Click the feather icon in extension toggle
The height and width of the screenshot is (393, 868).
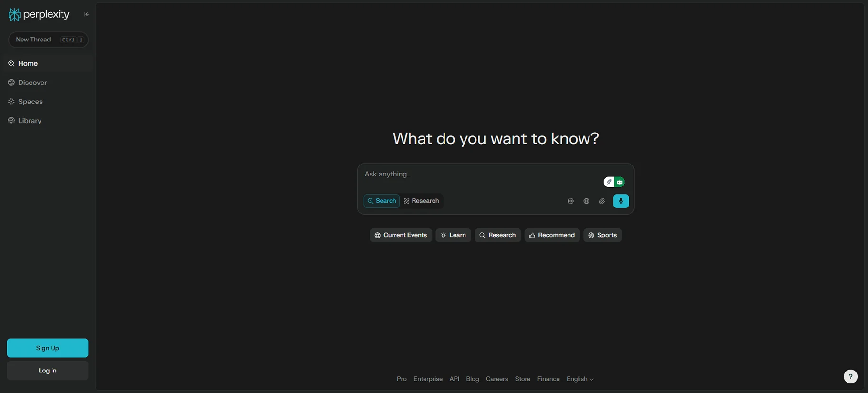[609, 182]
